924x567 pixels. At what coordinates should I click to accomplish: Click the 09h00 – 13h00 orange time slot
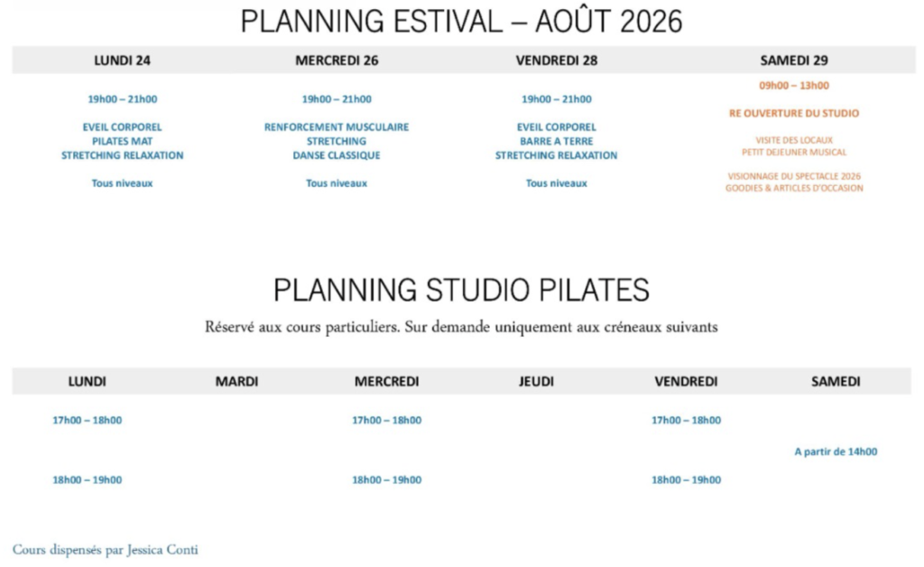click(x=794, y=86)
